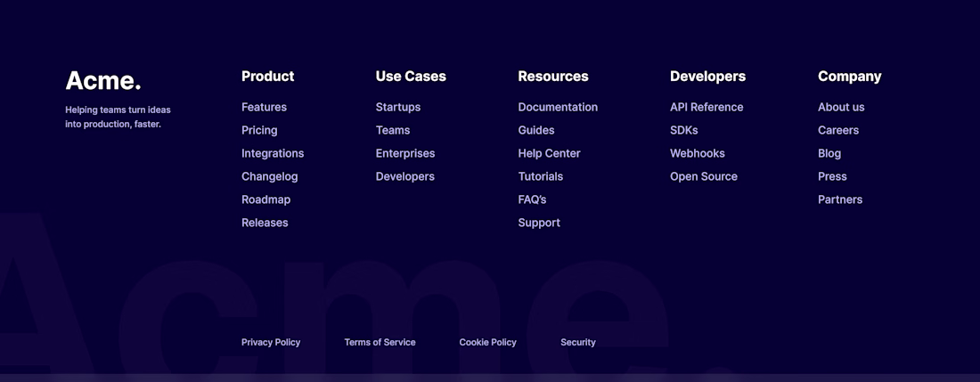The image size is (980, 382).
Task: Click Developers link under Use Cases
Action: [x=405, y=176]
